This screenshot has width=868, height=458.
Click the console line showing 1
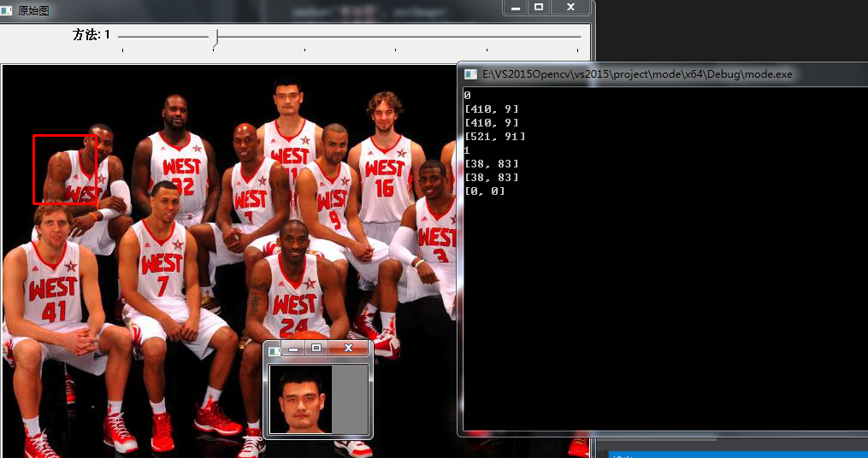(467, 150)
